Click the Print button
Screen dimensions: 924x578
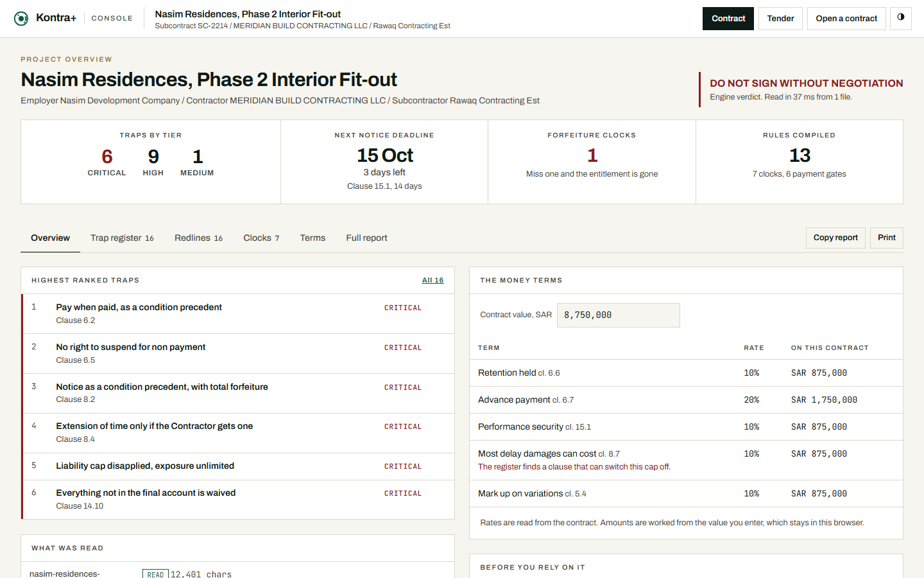[x=887, y=238]
